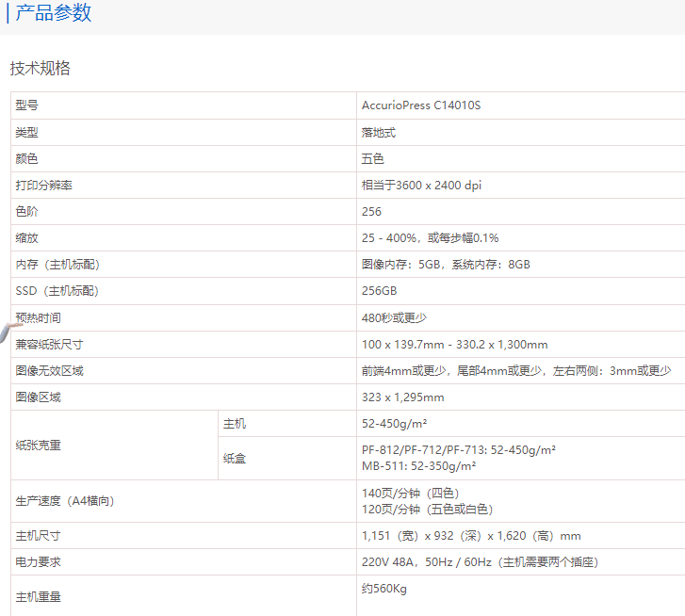
Task: Click the 主机尺寸 row label
Action: [38, 536]
